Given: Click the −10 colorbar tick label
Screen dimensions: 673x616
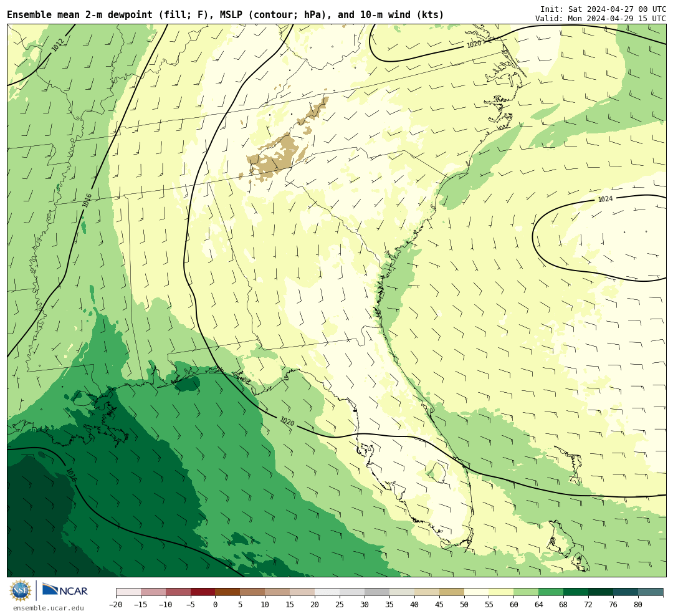Looking at the screenshot, I should pos(166,605).
